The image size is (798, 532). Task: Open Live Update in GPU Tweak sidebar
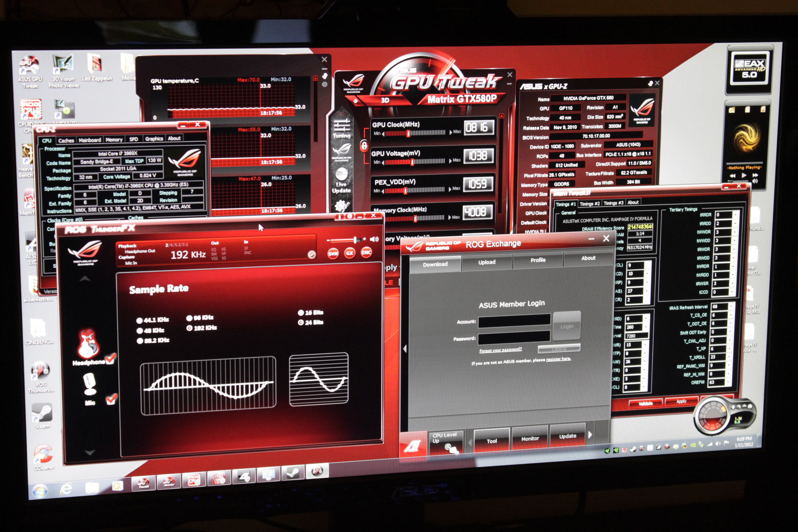point(341,181)
